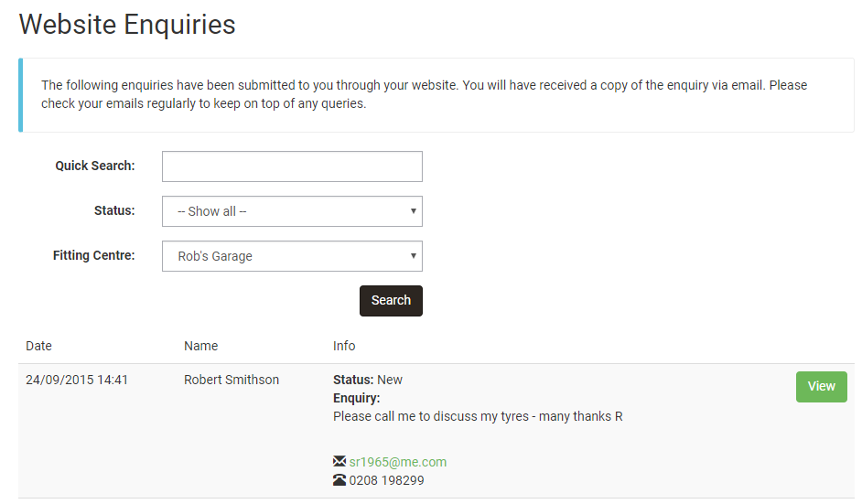The height and width of the screenshot is (504, 862).
Task: Click the 24/09/2015 14:41 date entry
Action: pos(77,380)
